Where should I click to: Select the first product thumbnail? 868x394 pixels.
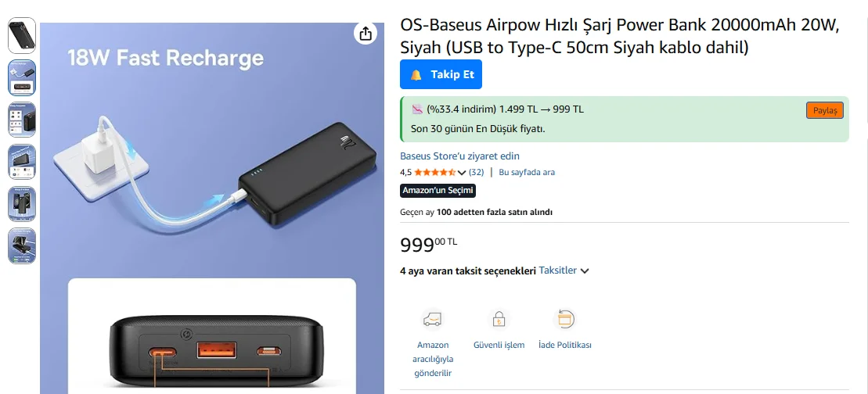[x=22, y=35]
